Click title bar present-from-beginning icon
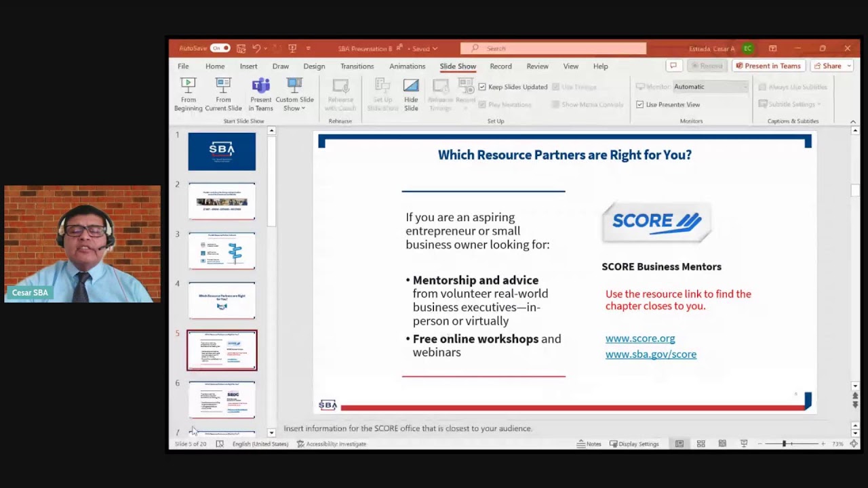 coord(292,48)
